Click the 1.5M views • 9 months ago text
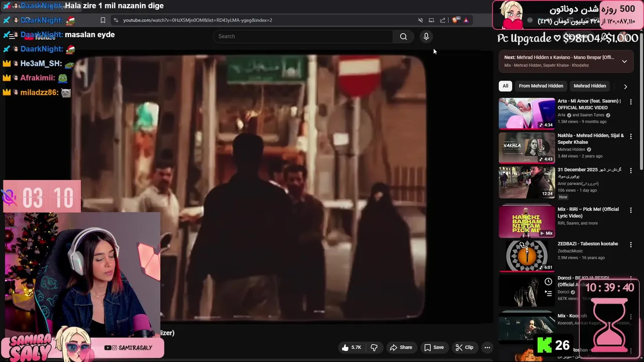Viewport: 644px width, 362px height. (582, 122)
